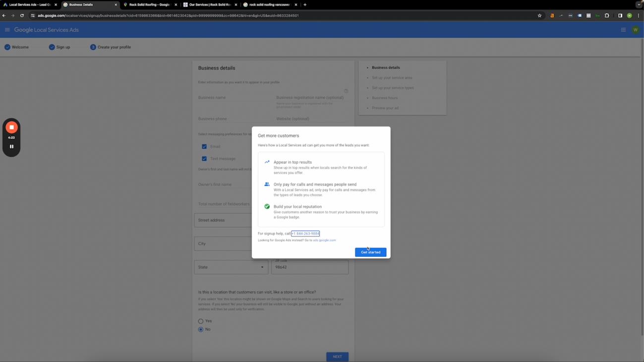The width and height of the screenshot is (644, 362).
Task: Select 'Set up your service area' in sidebar
Action: [x=392, y=78]
